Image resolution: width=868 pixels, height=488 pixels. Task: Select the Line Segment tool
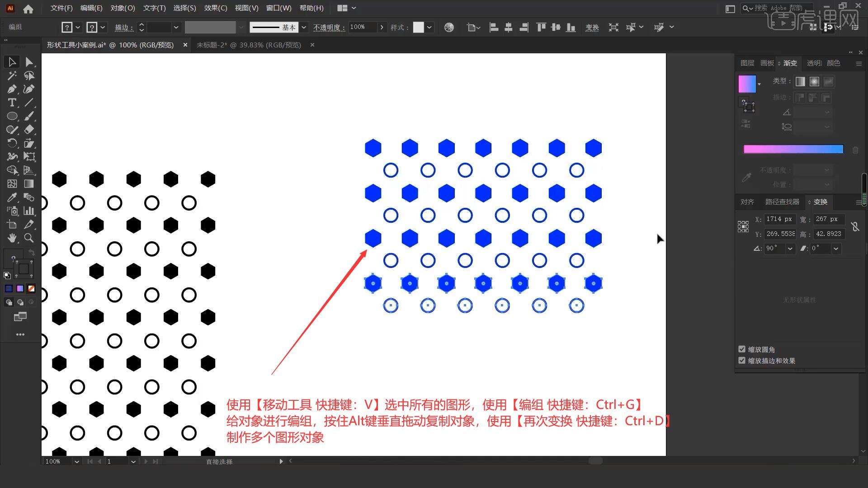pyautogui.click(x=29, y=103)
